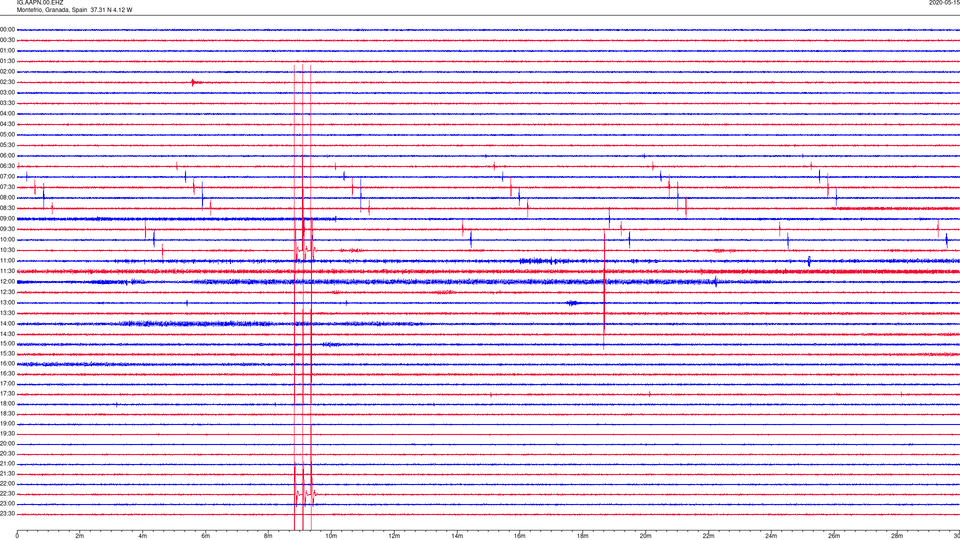This screenshot has height=540, width=960.
Task: Click the '00:00' trace time label
Action: coord(7,29)
